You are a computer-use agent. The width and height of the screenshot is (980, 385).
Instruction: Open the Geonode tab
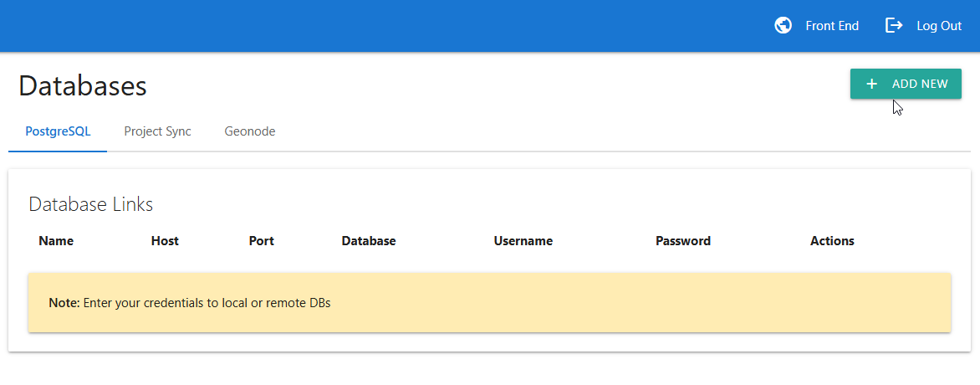tap(250, 131)
